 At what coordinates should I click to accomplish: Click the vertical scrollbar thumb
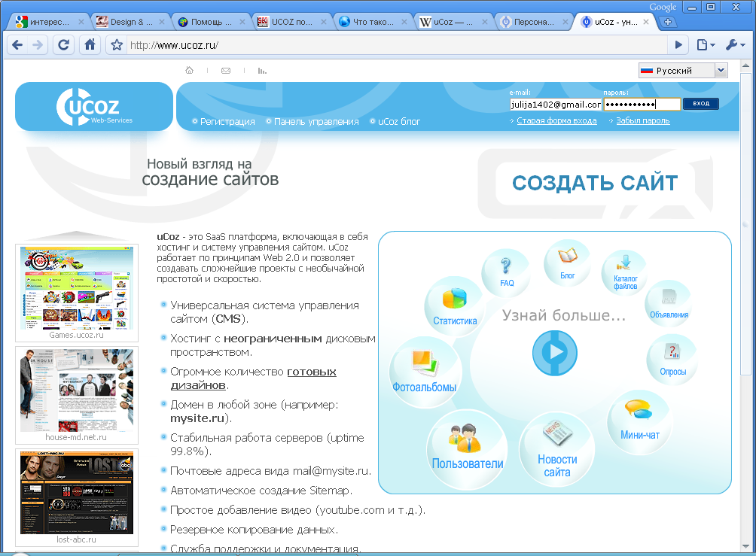pos(745,223)
